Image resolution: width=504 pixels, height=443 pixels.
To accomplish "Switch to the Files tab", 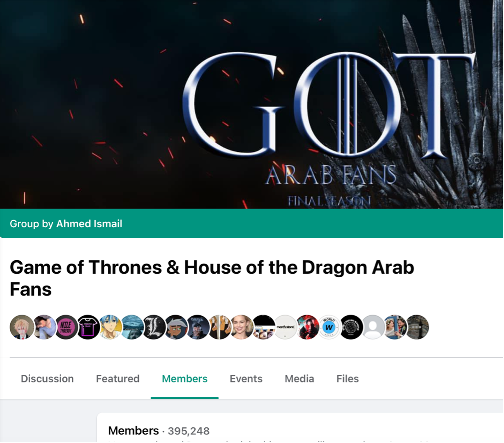I will (347, 379).
